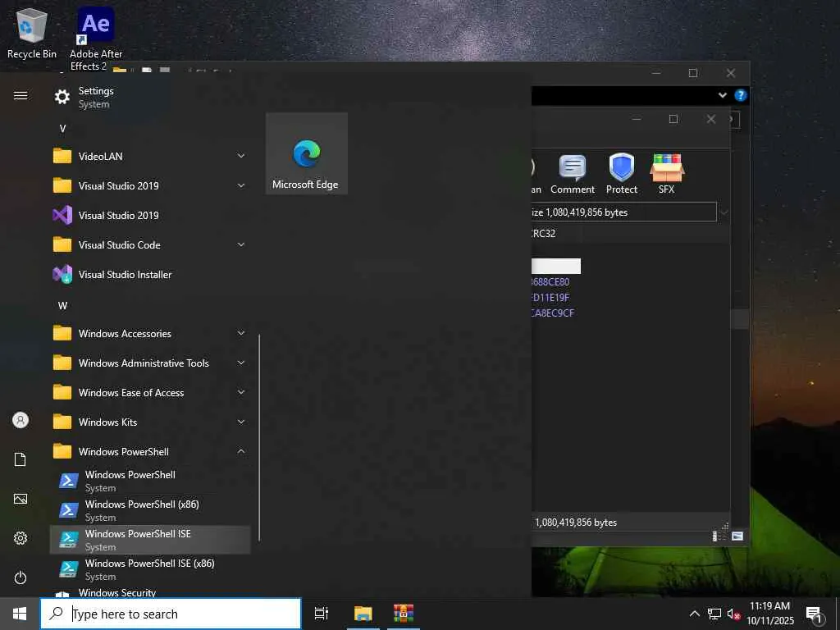Image resolution: width=840 pixels, height=630 pixels.
Task: Expand Windows Ease of Access folder
Action: pos(150,393)
